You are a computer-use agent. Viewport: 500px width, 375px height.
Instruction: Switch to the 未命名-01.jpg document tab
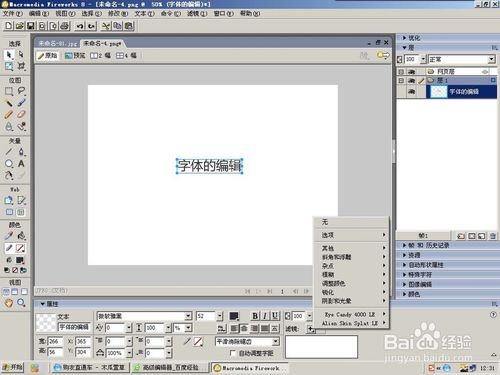[x=57, y=43]
